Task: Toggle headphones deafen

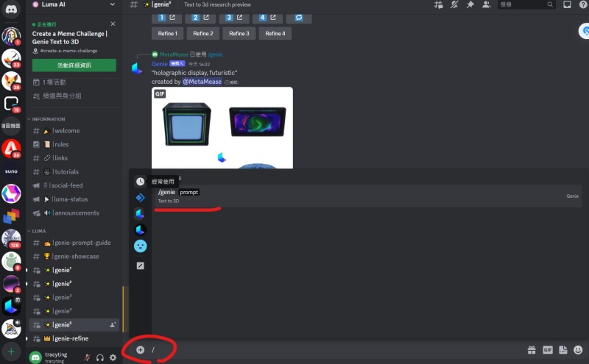Action: coord(100,357)
